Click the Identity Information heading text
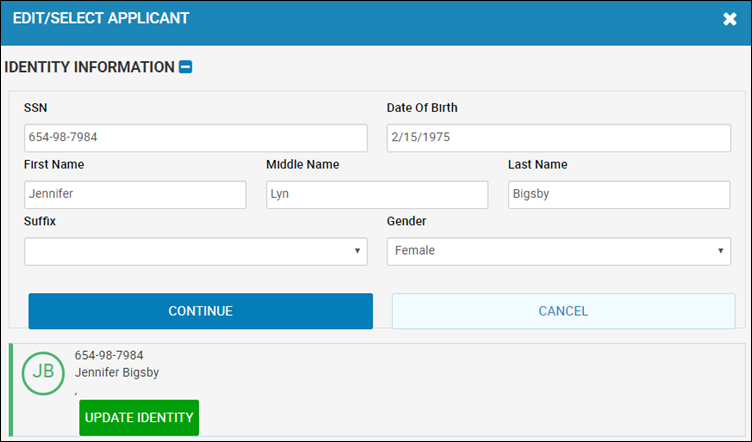This screenshot has width=752, height=442. coord(90,67)
